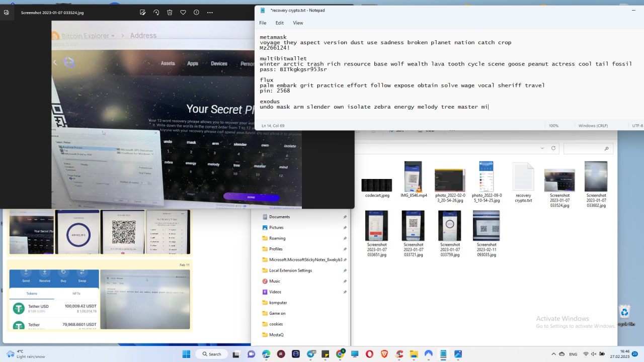
Task: Favorite the photo with the heart icon
Action: 183,12
